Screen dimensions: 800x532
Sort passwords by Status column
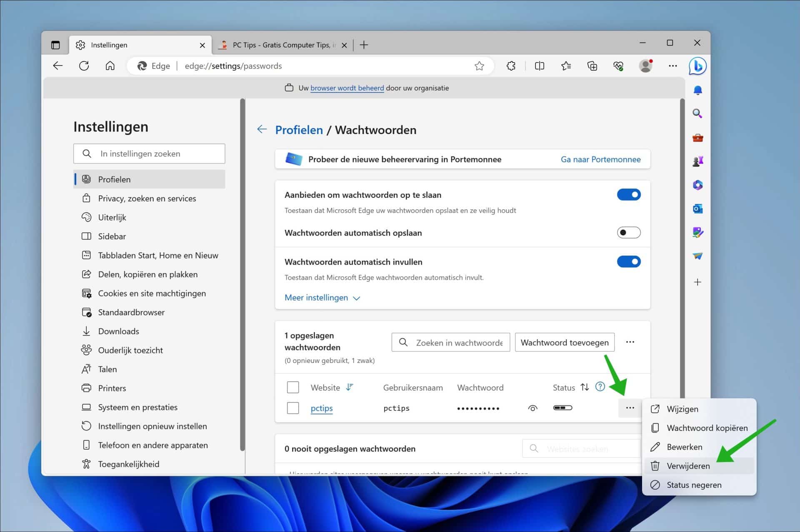click(585, 387)
